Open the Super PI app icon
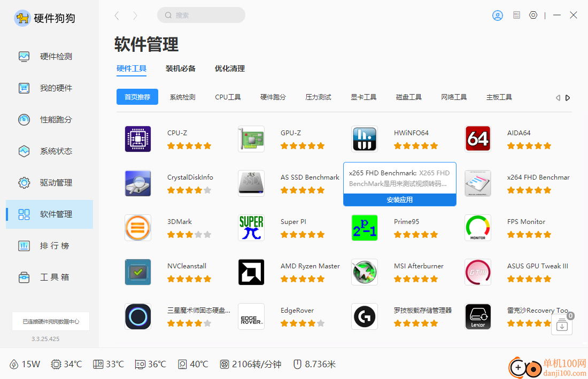This screenshot has height=379, width=588. click(251, 228)
